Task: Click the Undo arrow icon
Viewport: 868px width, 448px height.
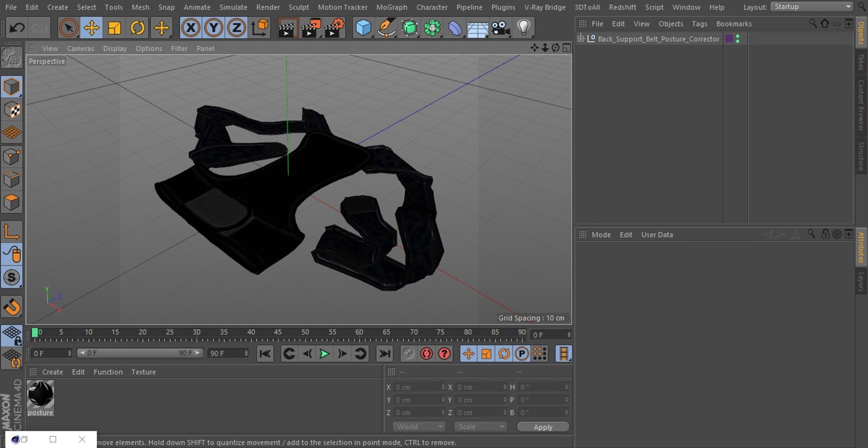Action: tap(17, 28)
